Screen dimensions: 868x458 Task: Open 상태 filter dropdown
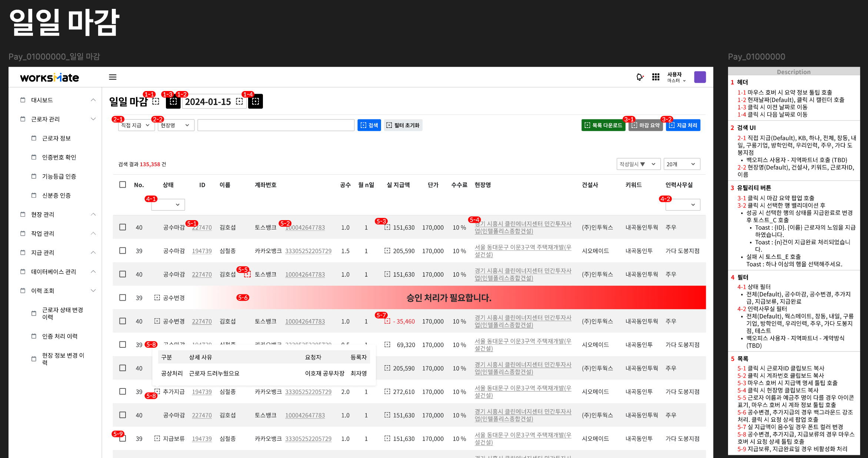tap(168, 205)
